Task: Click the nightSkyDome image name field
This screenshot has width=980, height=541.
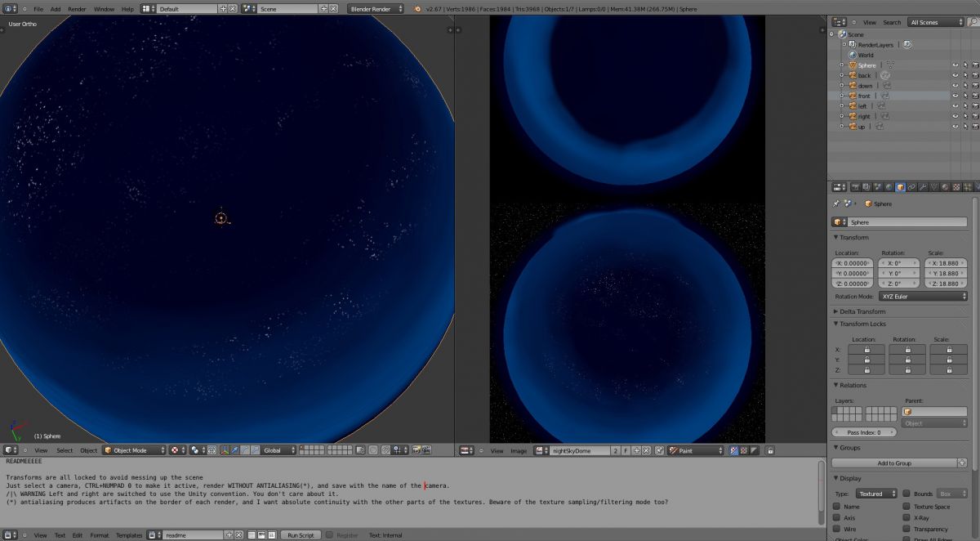Action: click(x=580, y=450)
